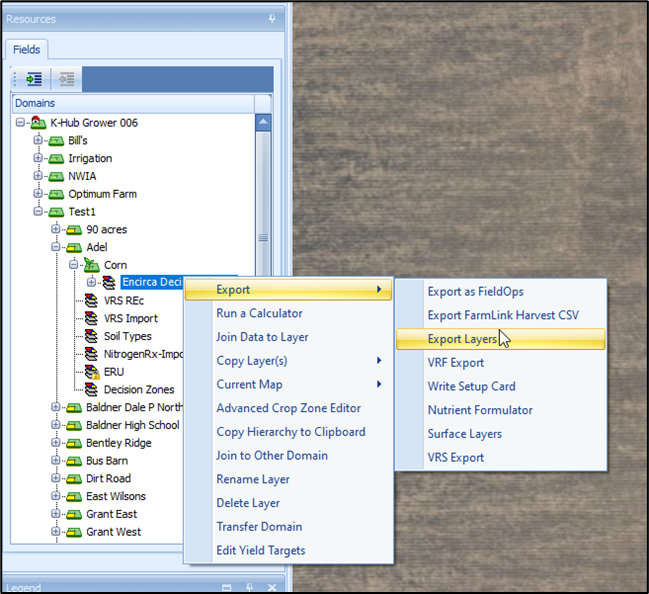
Task: Click the Corn crop icon
Action: [92, 265]
